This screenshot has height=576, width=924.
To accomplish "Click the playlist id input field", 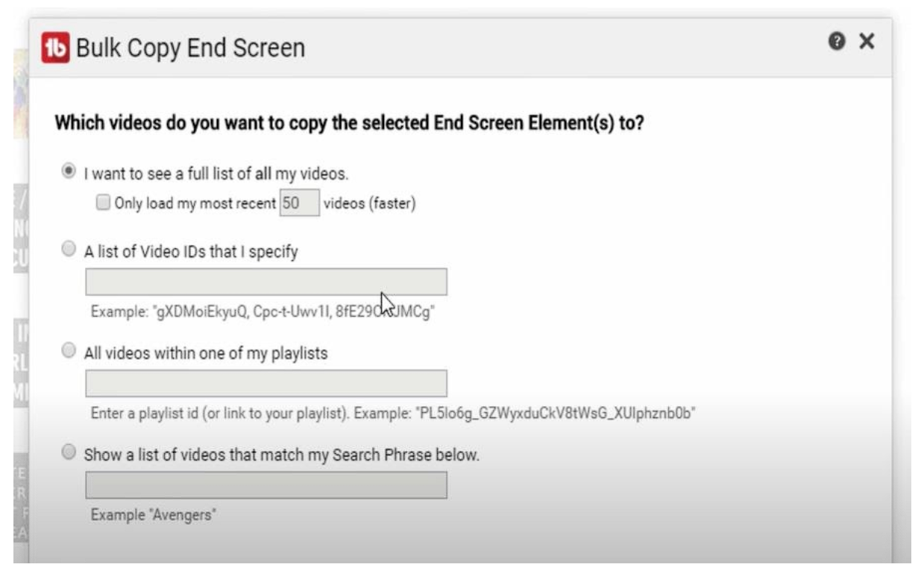I will point(267,382).
